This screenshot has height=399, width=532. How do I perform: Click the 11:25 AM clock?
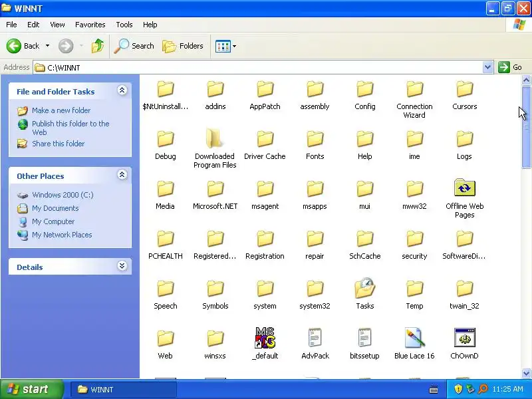pyautogui.click(x=507, y=389)
